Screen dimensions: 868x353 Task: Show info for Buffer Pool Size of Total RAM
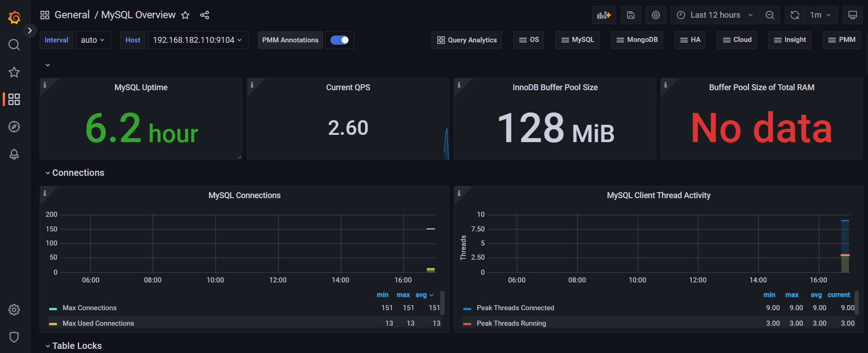(x=665, y=85)
